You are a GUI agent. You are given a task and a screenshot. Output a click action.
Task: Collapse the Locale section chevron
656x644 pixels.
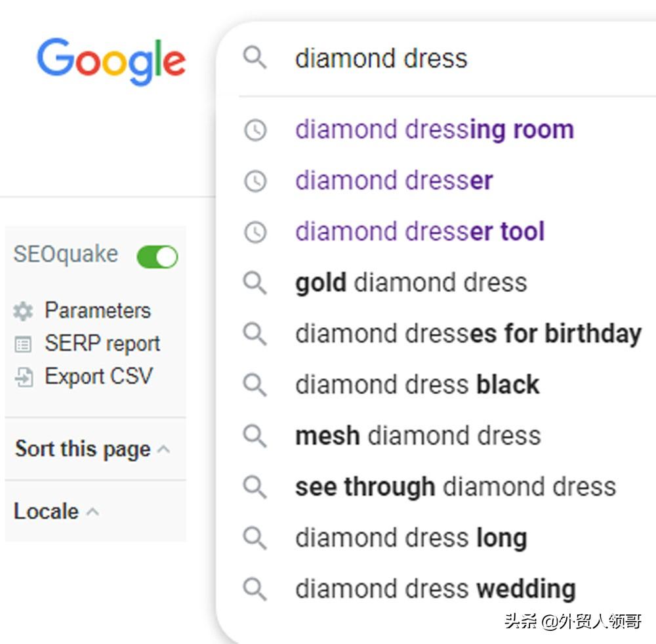pos(93,512)
